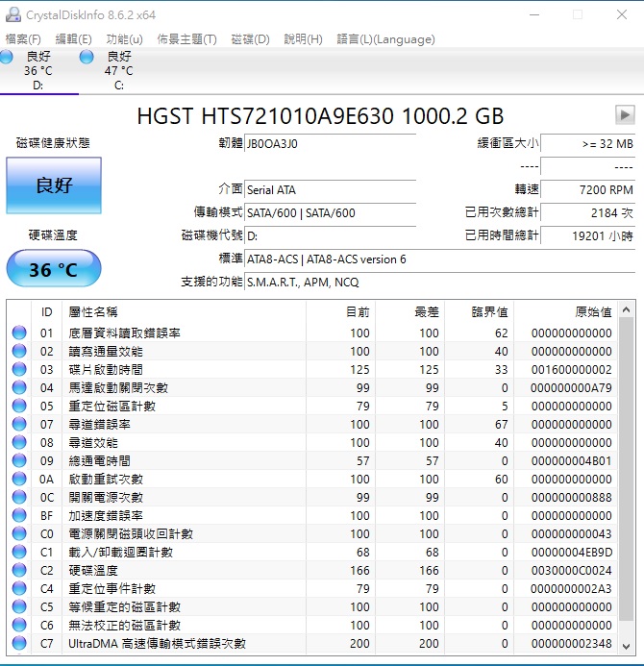644x666 pixels.
Task: Open the 功能(u) menu
Action: 124,39
